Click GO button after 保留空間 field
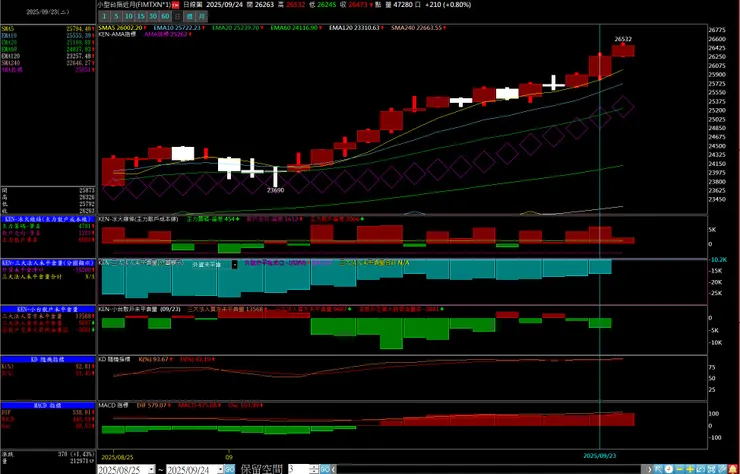The height and width of the screenshot is (474, 740). [325, 470]
